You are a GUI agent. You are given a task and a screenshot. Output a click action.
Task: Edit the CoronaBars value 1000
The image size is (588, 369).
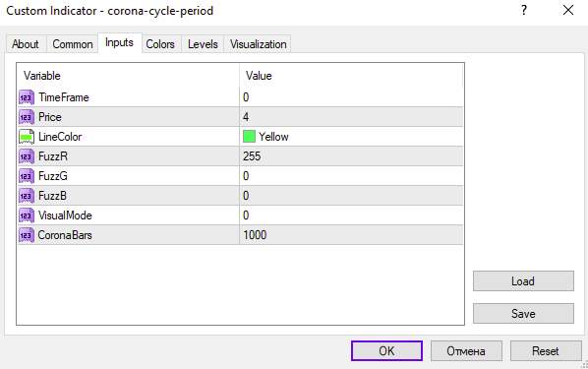[351, 235]
